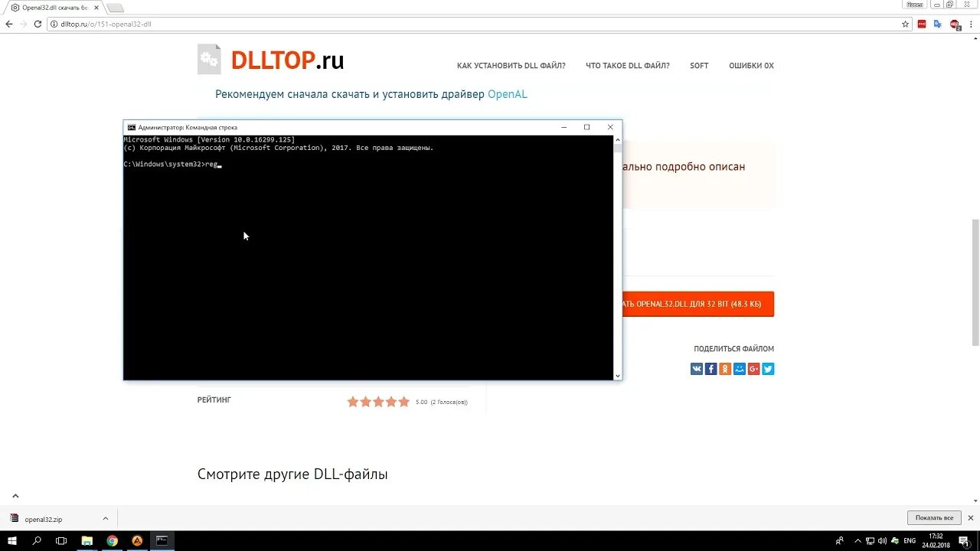Open the red extension icon in Chrome toolbar
980x551 pixels.
922,24
